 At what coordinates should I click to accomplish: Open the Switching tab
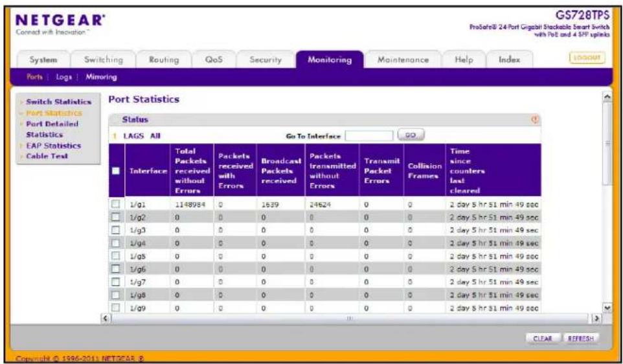click(104, 60)
